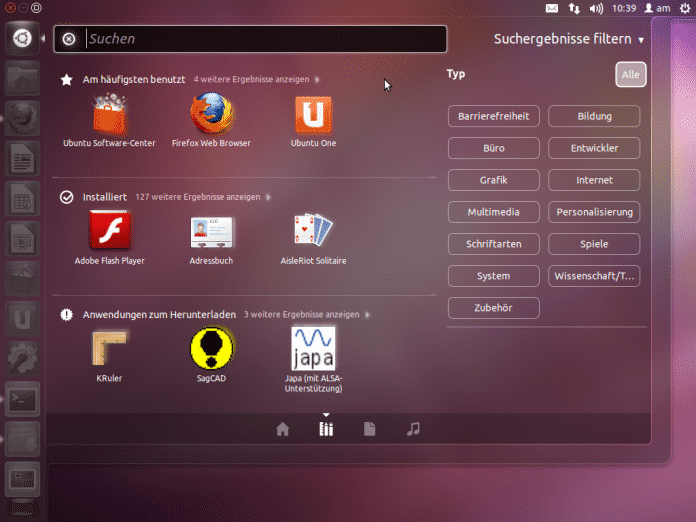Enable the Spiele filter
696x522 pixels.
tap(594, 244)
